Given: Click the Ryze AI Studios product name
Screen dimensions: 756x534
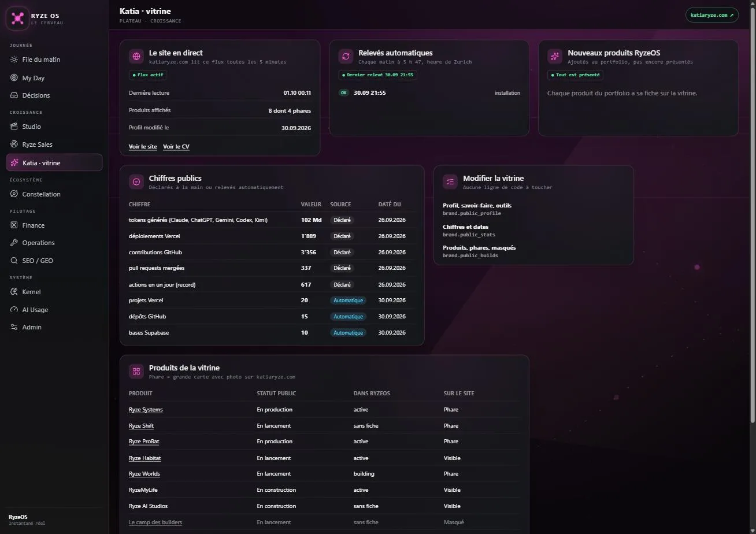Looking at the screenshot, I should (148, 506).
